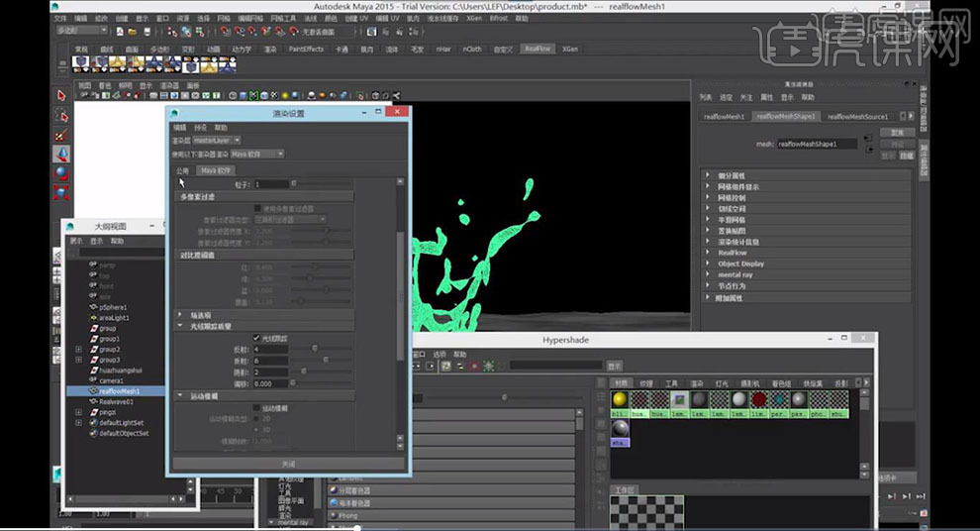Toggle the green wireframe-on-shaded viewport icon

pos(253,96)
